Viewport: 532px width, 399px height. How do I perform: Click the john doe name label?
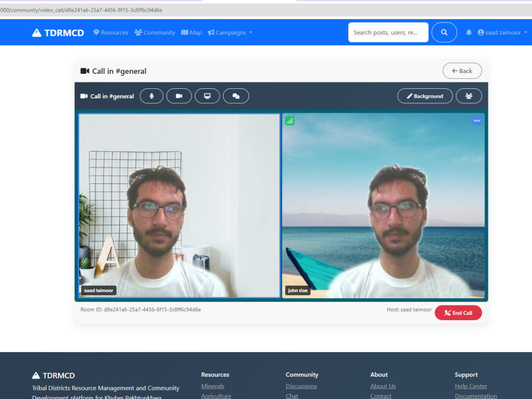click(x=297, y=290)
